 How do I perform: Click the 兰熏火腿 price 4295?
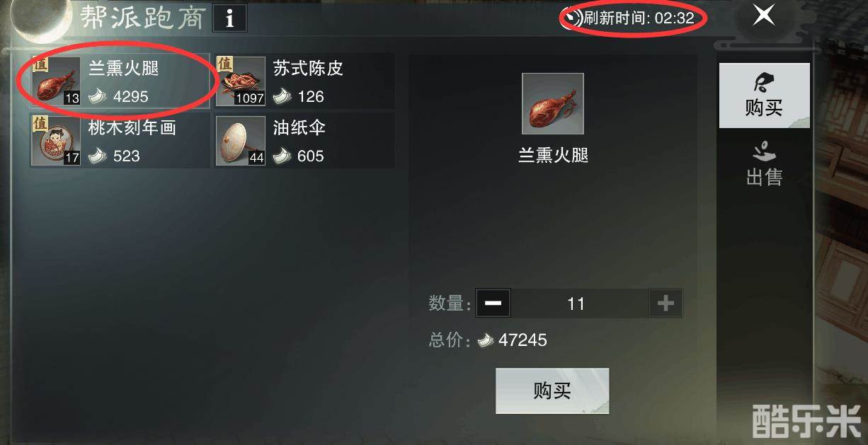click(130, 96)
